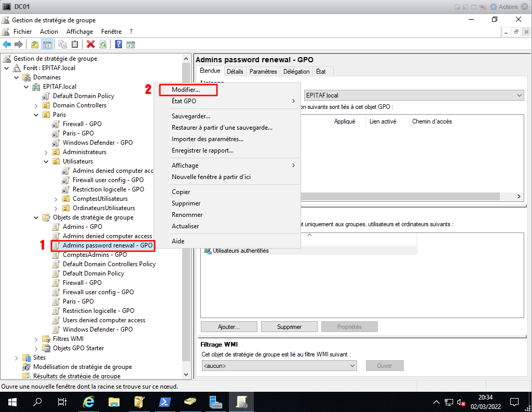Collapse the Objets de stratégie de groupe node
532x412 pixels.
point(36,217)
